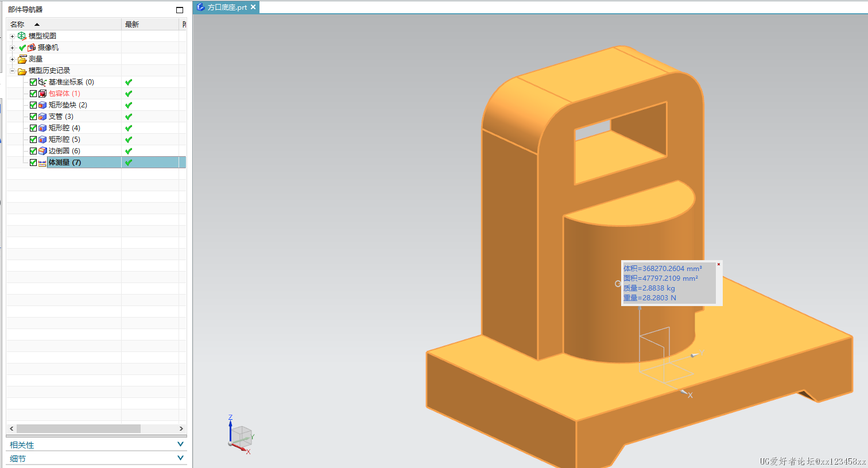The width and height of the screenshot is (868, 468).
Task: Expand the 测量 tree node
Action: (x=12, y=59)
